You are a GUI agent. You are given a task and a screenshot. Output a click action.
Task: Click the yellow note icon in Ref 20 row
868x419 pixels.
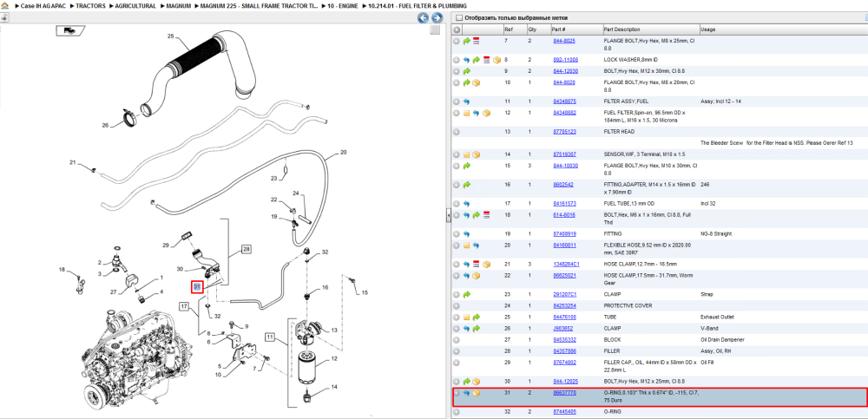(467, 245)
